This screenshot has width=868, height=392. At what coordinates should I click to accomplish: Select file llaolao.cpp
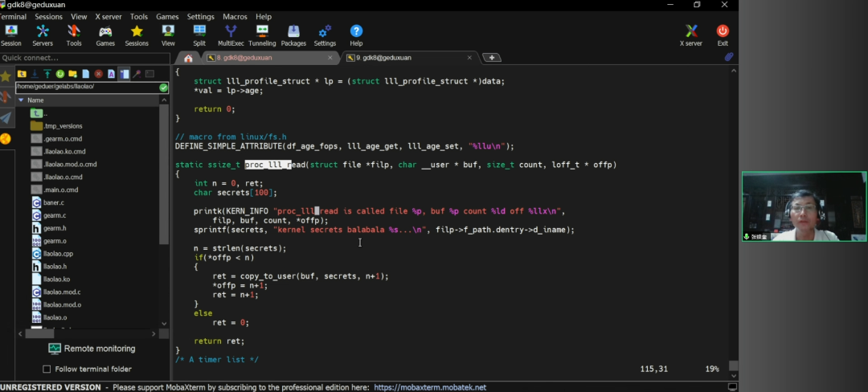[52, 254]
